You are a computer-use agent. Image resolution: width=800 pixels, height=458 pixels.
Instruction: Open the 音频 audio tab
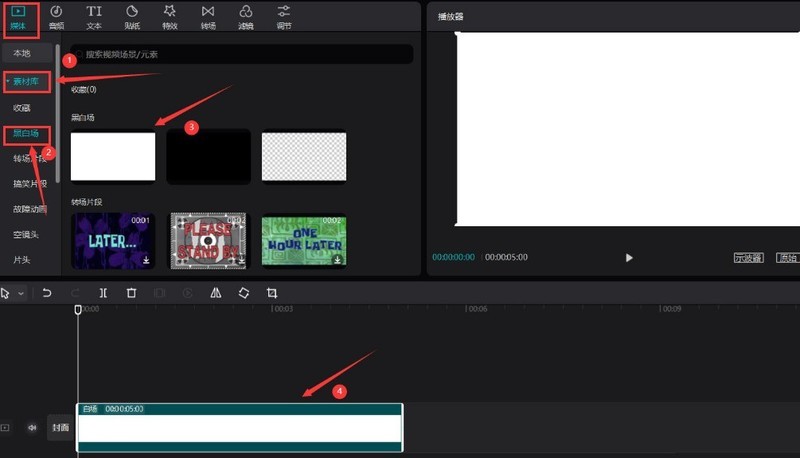click(x=56, y=17)
